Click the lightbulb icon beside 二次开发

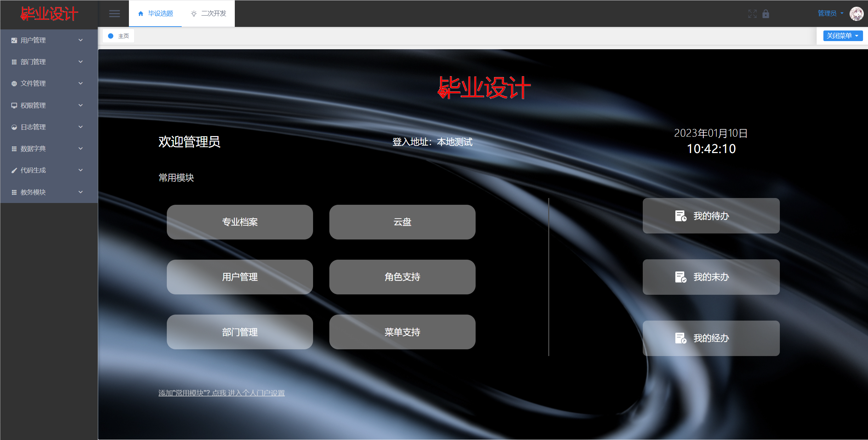click(x=194, y=13)
